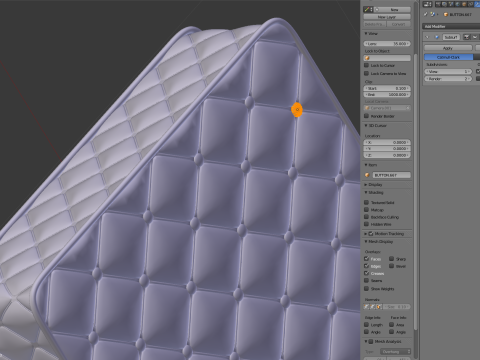The image size is (480, 360).
Task: Click the New Layer button
Action: 387,17
